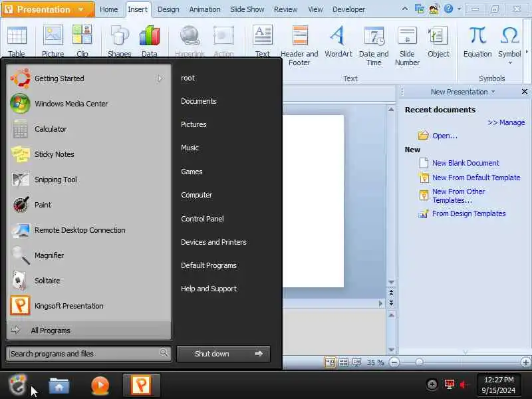Switch to the Developer tab

click(x=348, y=9)
